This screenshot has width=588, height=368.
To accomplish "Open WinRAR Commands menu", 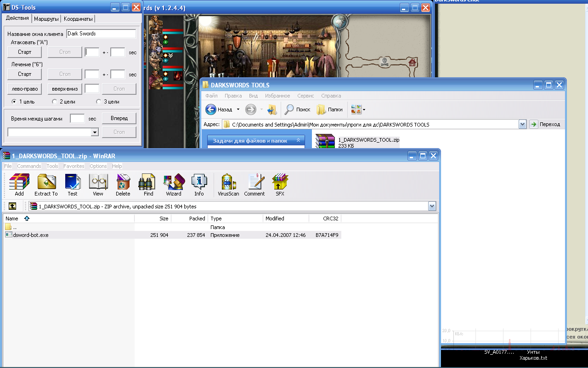I will click(x=29, y=166).
